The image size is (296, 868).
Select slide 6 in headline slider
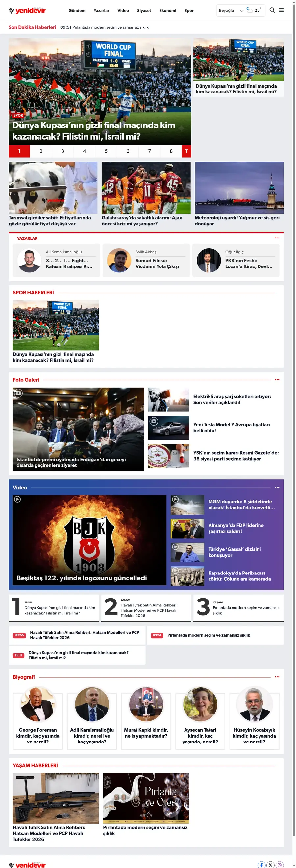pos(128,151)
